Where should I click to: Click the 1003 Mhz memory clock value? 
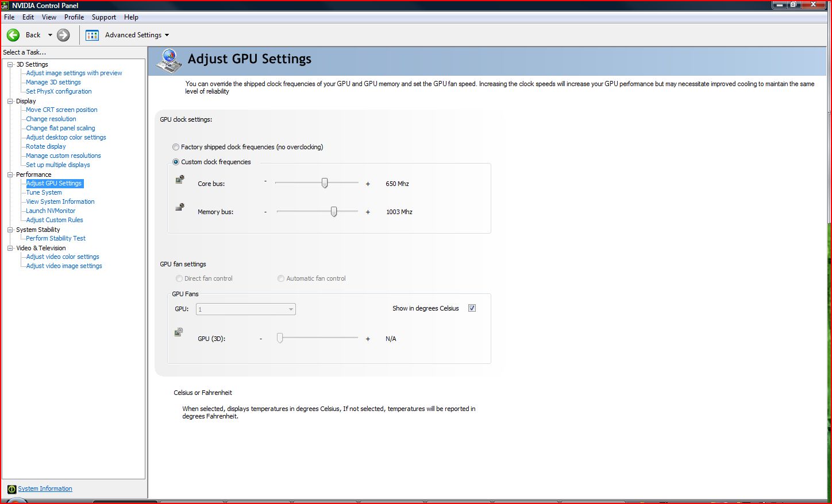tap(399, 212)
